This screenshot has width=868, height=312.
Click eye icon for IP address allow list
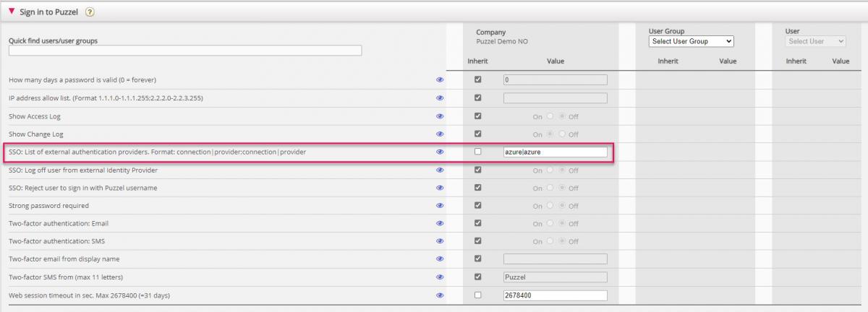click(x=440, y=97)
